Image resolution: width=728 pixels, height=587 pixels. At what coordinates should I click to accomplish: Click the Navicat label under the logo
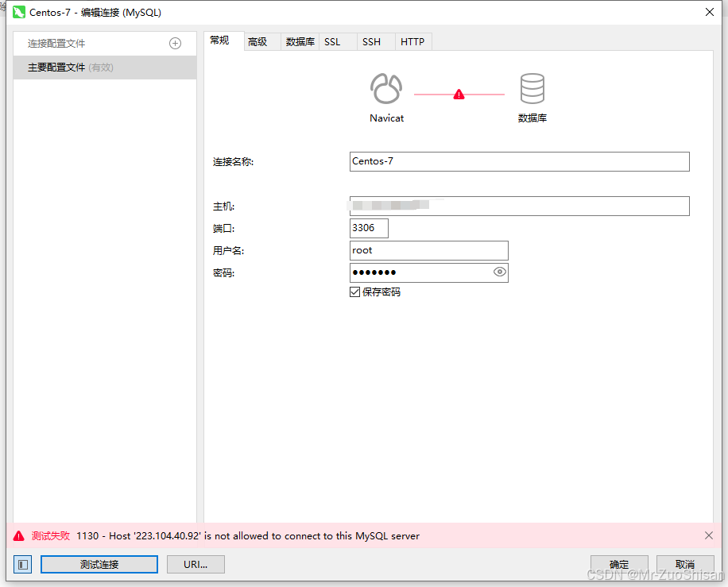coord(387,118)
